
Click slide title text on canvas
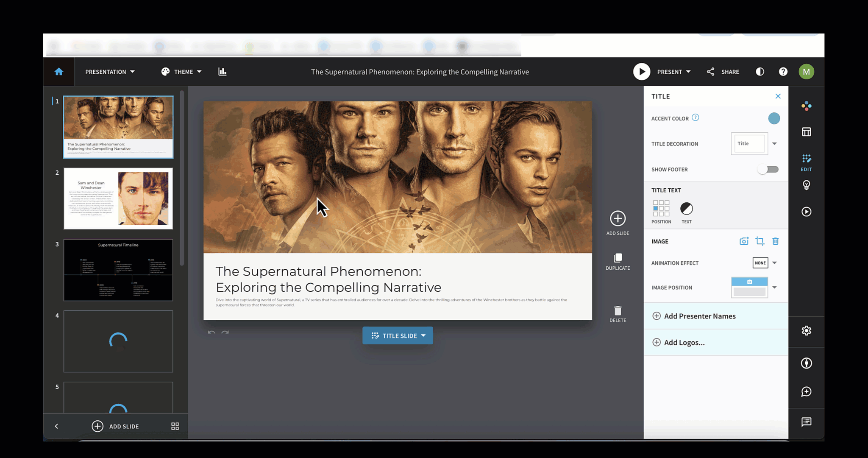[x=328, y=279]
